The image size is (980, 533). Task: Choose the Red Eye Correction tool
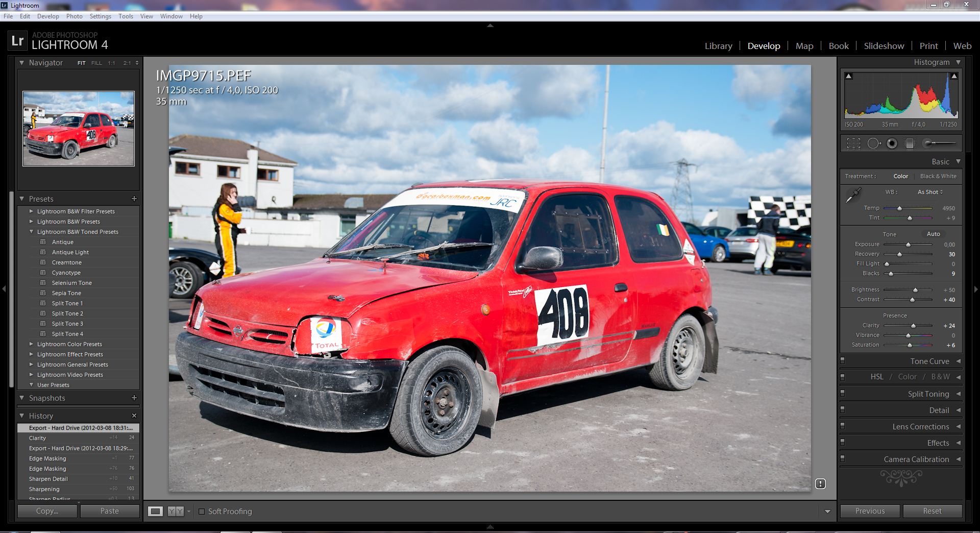892,143
